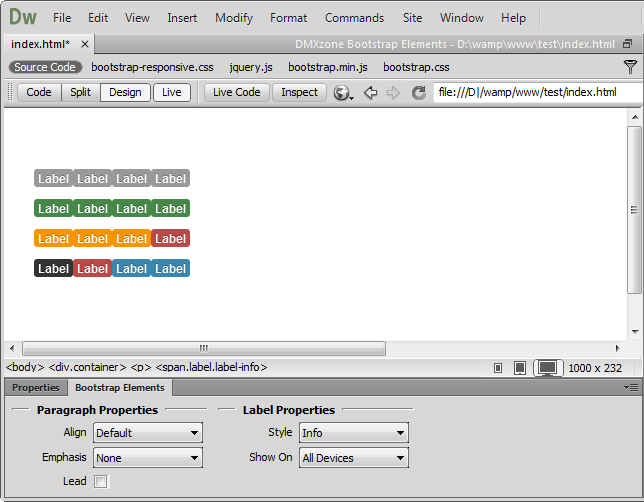Click the restore document window icon

pyautogui.click(x=628, y=44)
